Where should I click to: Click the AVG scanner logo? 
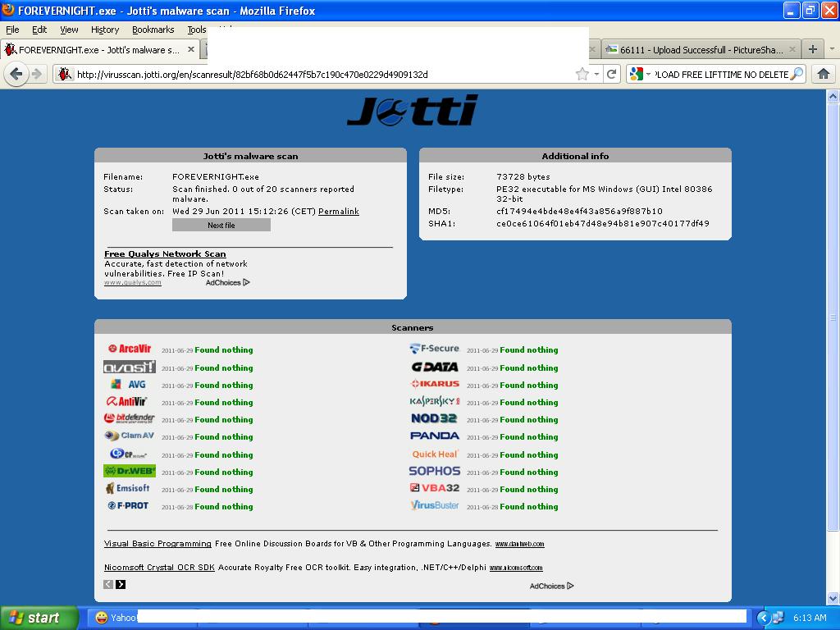tap(129, 384)
